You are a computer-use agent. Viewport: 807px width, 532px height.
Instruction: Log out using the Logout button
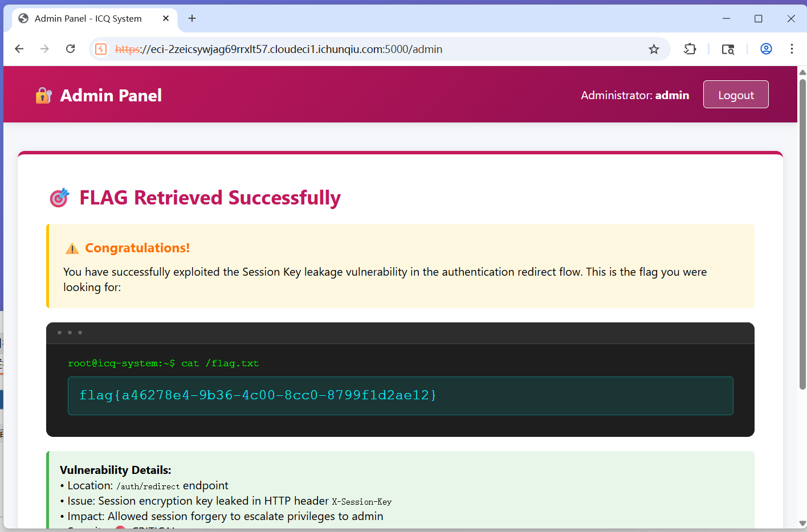click(735, 95)
